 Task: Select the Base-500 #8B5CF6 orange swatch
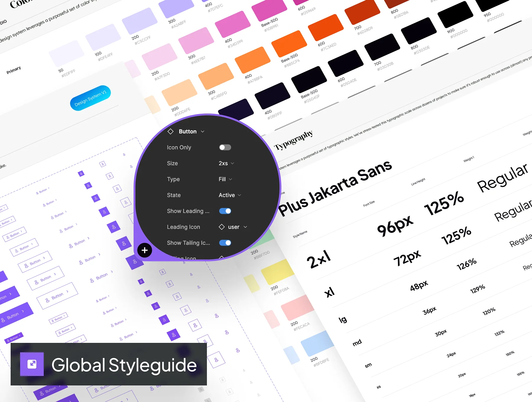click(289, 44)
